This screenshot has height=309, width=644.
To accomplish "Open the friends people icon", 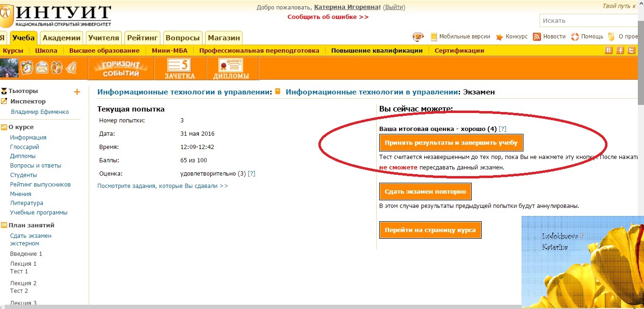I will [57, 68].
